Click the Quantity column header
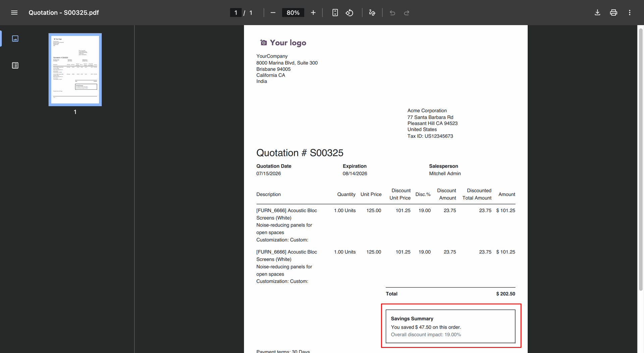Image resolution: width=644 pixels, height=353 pixels. tap(346, 194)
